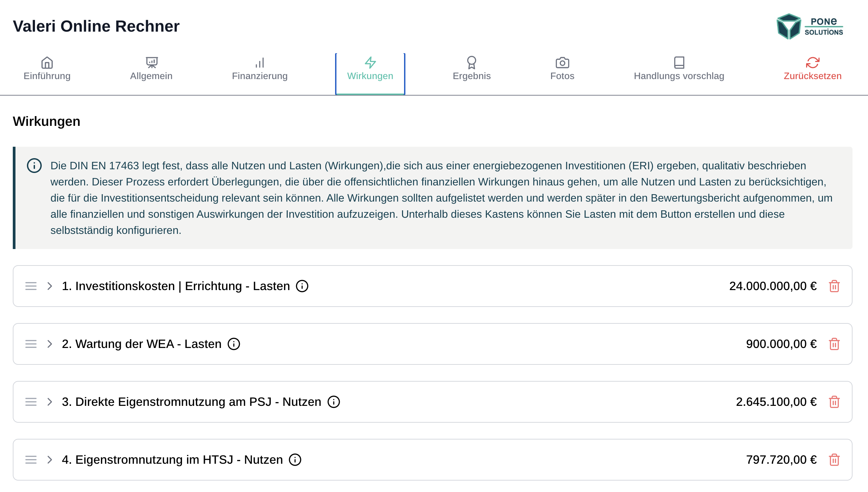Click the drag handle of Investitionskosten row
Viewport: 868px width, 492px height.
31,286
